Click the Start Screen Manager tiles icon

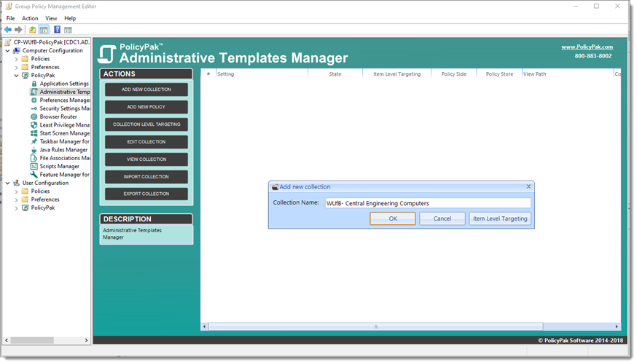point(34,133)
